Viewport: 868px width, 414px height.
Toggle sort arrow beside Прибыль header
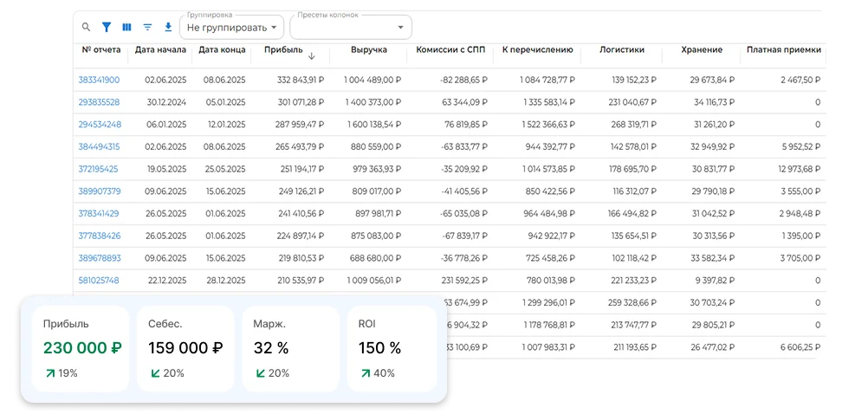pyautogui.click(x=312, y=56)
